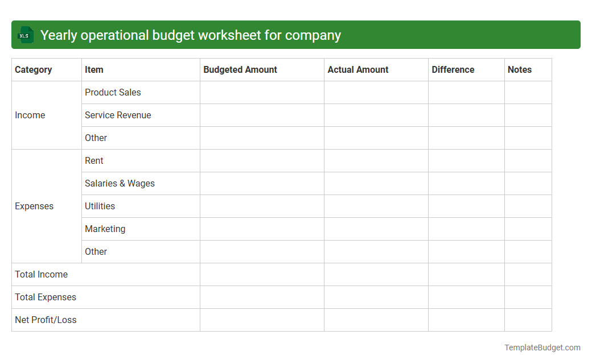Select the Service Revenue item
Image resolution: width=592 pixels, height=364 pixels.
pos(118,115)
